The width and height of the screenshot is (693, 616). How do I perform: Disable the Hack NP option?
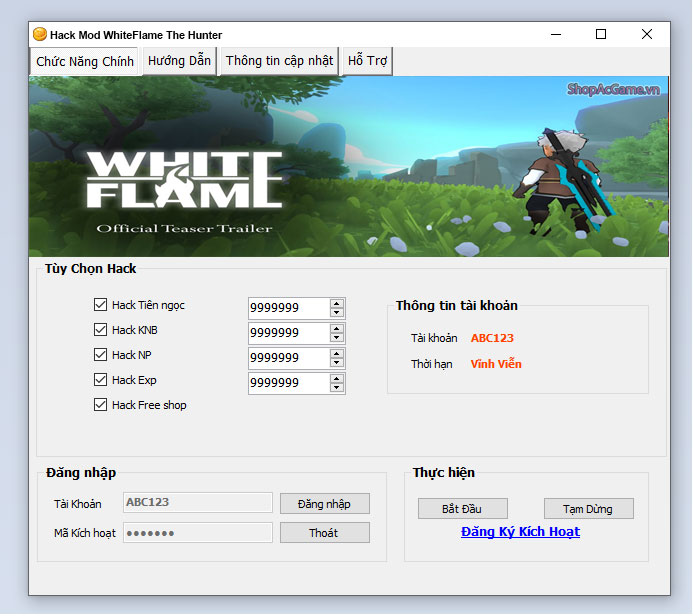point(100,355)
